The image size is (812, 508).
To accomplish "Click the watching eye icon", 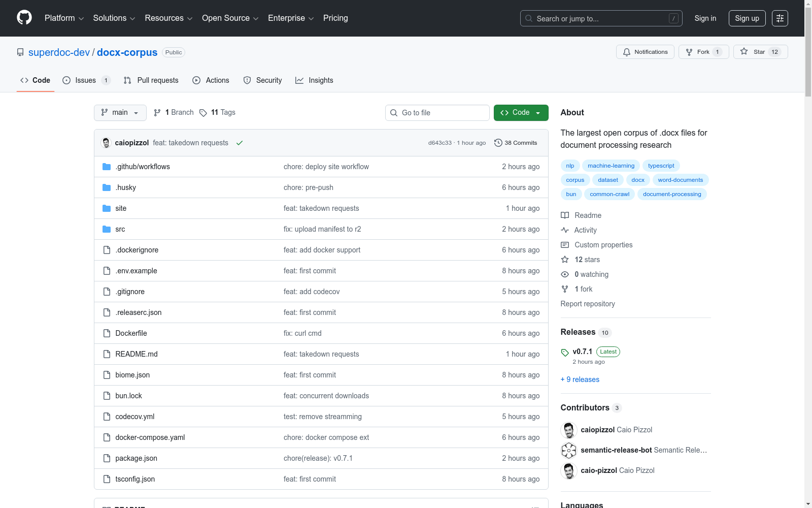I will click(x=565, y=274).
